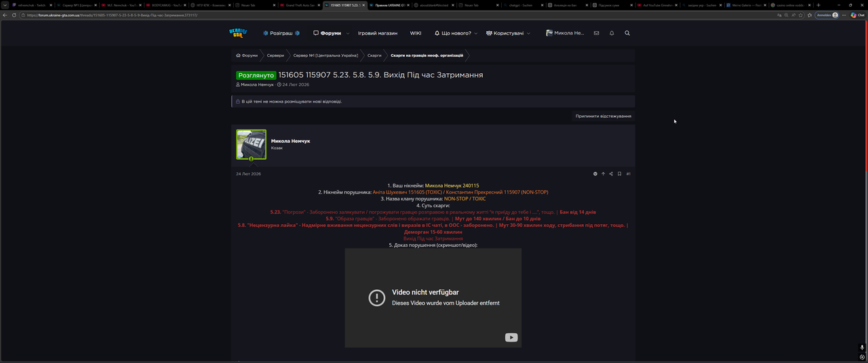Click the exclamation icon in unavailable video

(377, 297)
